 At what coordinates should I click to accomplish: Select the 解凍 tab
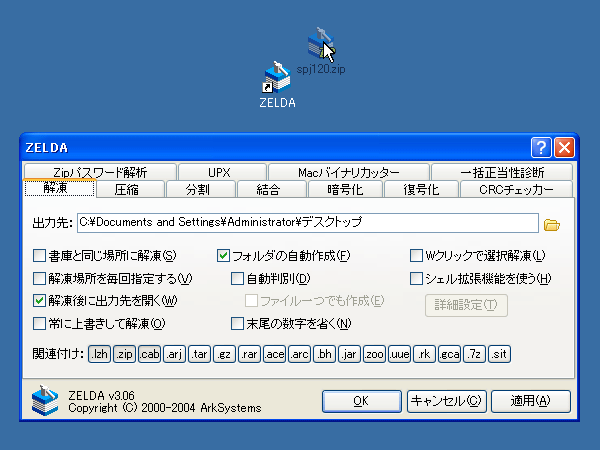point(59,188)
